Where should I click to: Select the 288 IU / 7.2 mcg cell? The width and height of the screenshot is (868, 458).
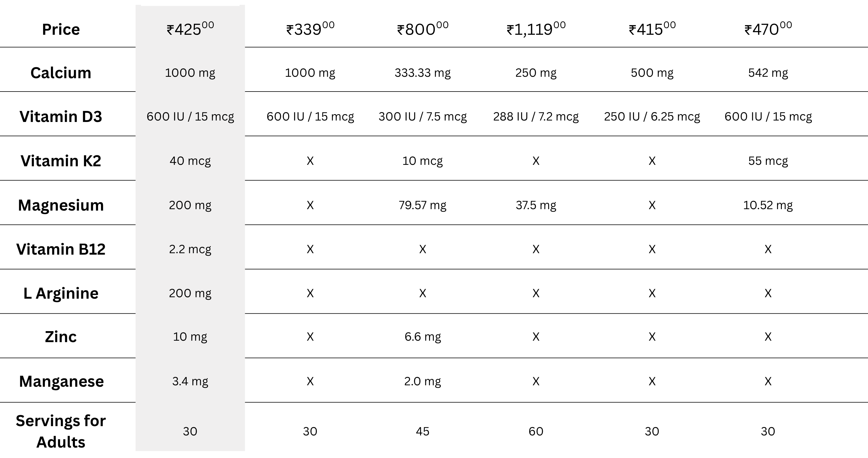(536, 117)
